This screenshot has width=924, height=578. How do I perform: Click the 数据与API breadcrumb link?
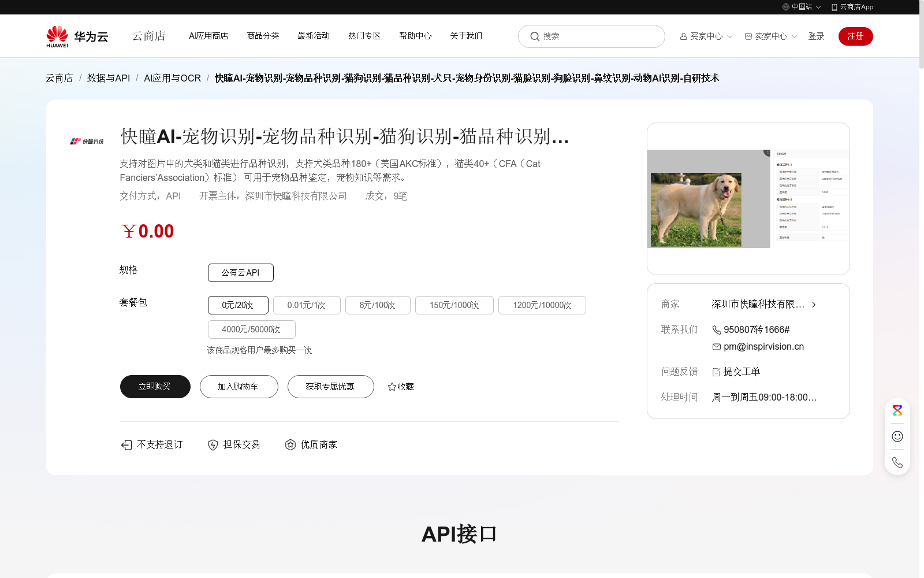point(108,78)
